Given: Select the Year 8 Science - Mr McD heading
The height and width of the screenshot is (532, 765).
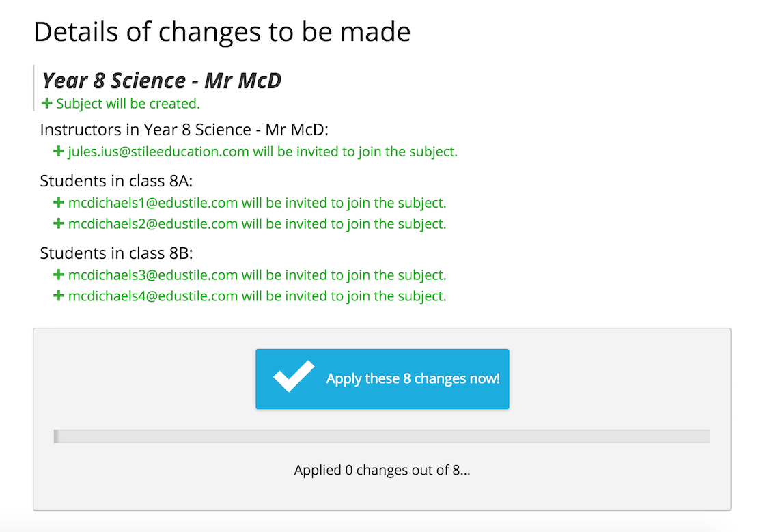Looking at the screenshot, I should point(161,81).
